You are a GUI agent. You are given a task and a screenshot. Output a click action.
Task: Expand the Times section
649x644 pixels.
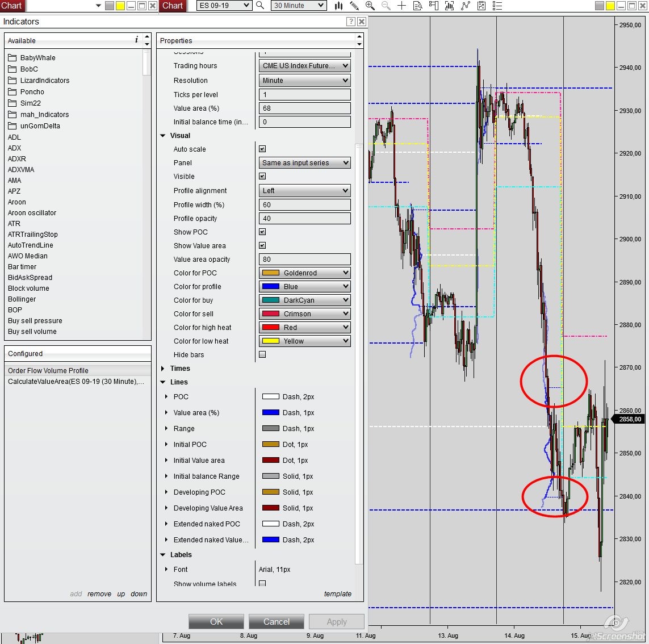point(162,369)
